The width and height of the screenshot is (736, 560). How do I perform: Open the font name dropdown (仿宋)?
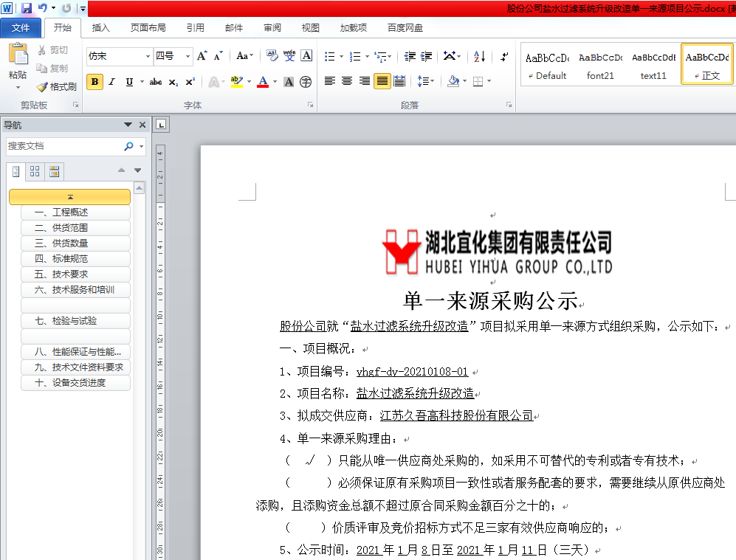point(148,56)
